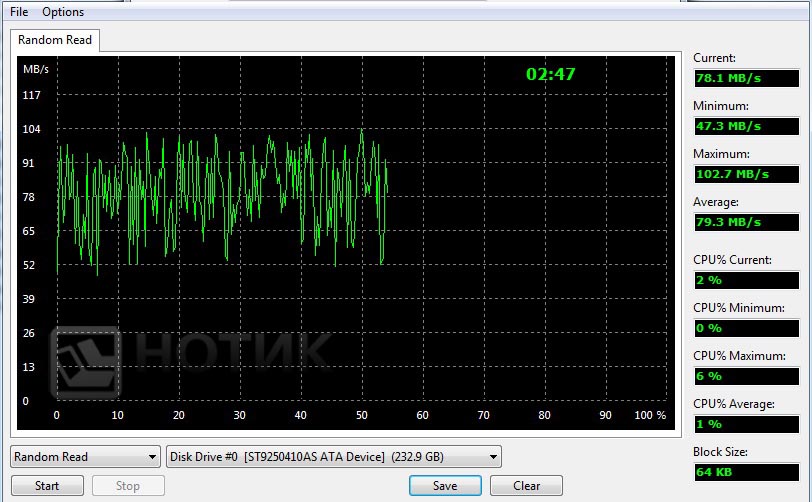The width and height of the screenshot is (812, 502).
Task: Open the Options menu
Action: [x=63, y=12]
